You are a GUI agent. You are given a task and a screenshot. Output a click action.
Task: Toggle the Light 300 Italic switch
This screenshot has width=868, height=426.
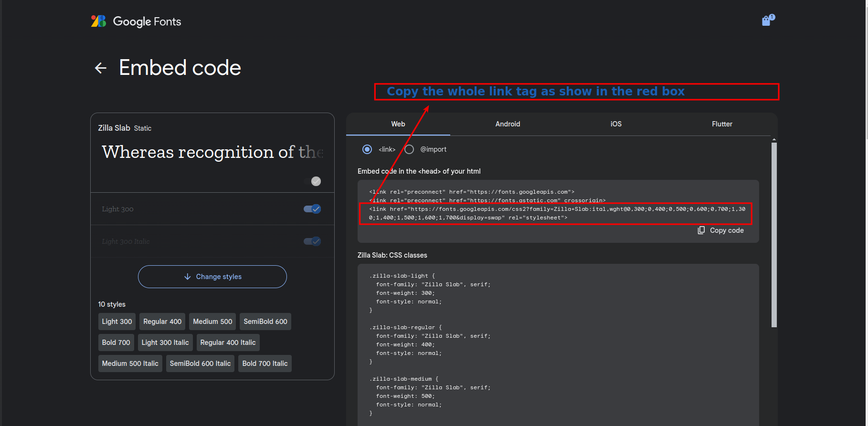pos(312,241)
